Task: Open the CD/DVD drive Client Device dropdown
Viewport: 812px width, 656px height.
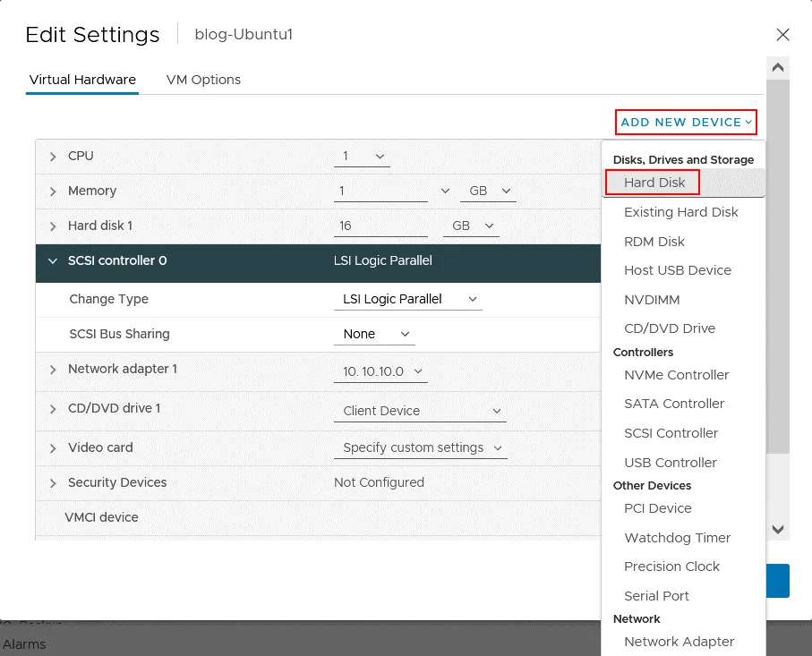Action: [419, 411]
